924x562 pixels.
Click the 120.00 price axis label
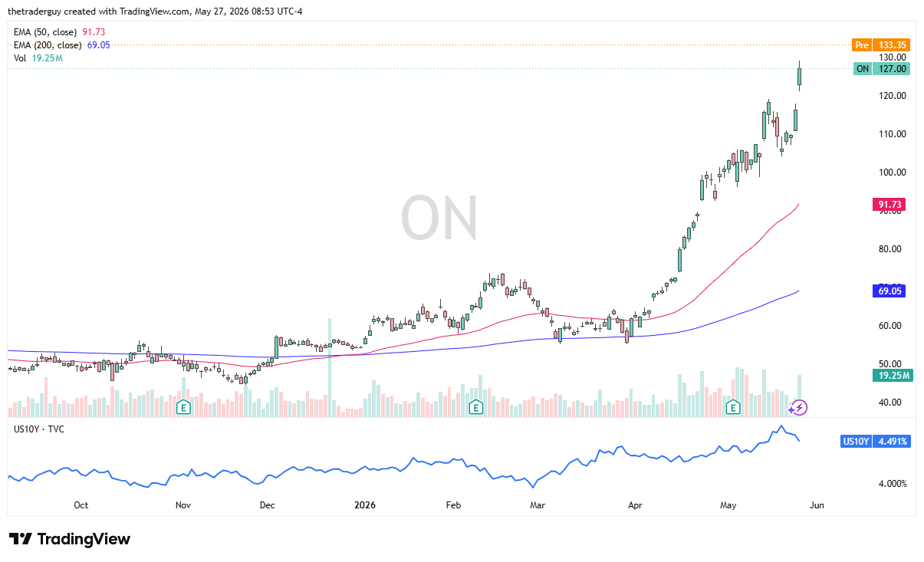(x=893, y=96)
